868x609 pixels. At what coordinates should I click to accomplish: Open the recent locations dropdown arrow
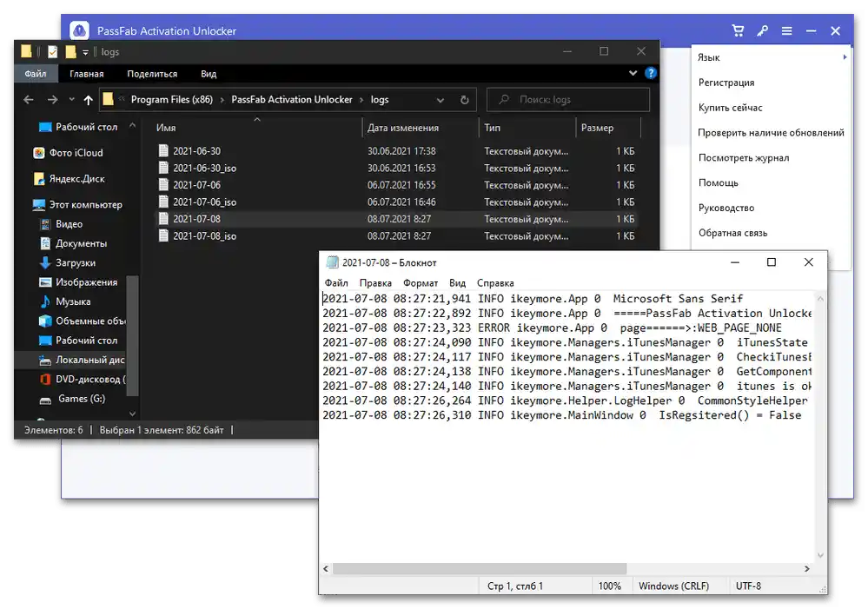(71, 100)
